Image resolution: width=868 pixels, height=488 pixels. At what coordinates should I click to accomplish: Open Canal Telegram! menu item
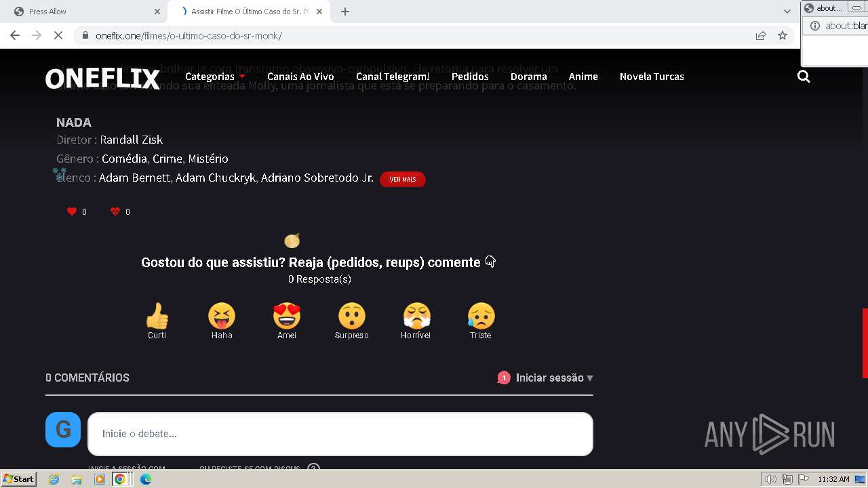point(393,77)
